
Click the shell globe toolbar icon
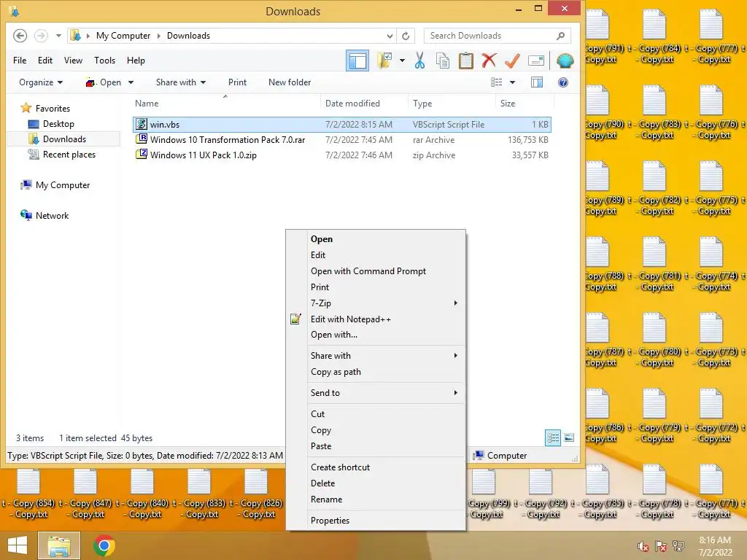[x=565, y=61]
